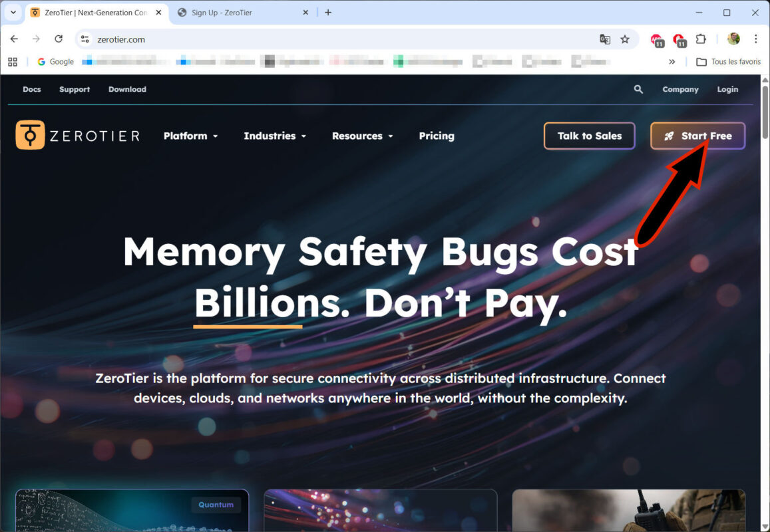Click the ZeroTier logo
This screenshot has height=532, width=770.
(78, 135)
